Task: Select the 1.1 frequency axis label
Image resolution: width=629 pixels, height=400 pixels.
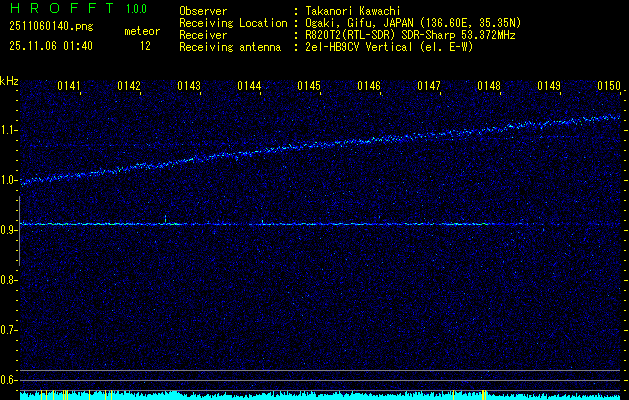Action: pos(9,130)
